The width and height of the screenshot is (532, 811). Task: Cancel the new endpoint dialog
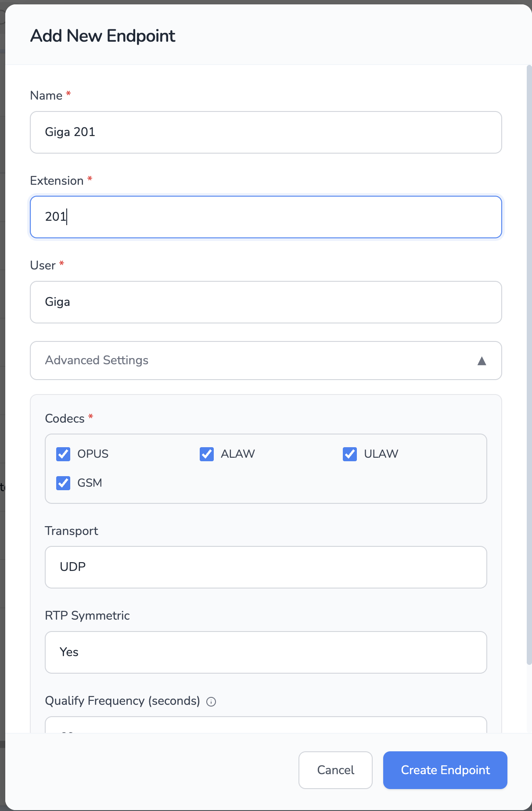pos(335,770)
